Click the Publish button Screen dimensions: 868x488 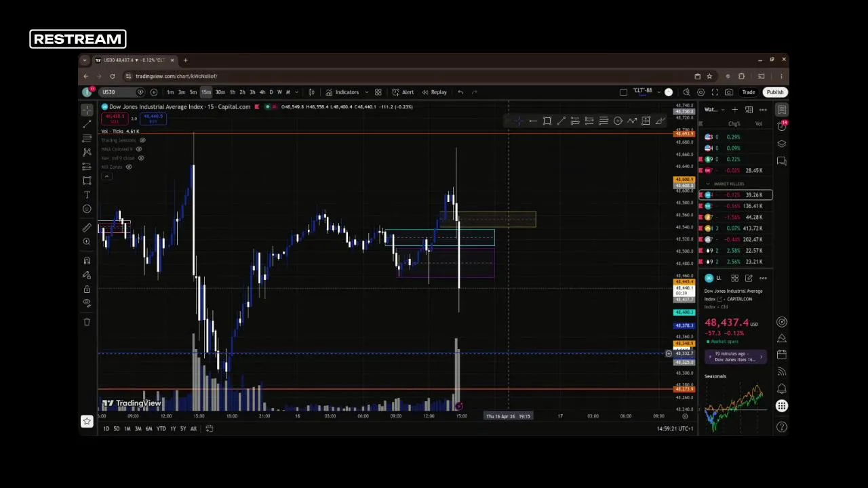point(774,92)
